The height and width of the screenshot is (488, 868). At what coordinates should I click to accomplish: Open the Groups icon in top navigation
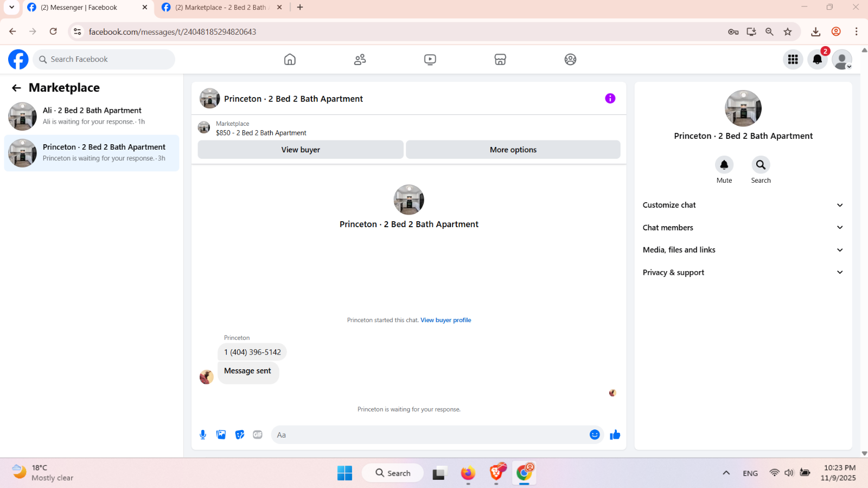pyautogui.click(x=570, y=59)
